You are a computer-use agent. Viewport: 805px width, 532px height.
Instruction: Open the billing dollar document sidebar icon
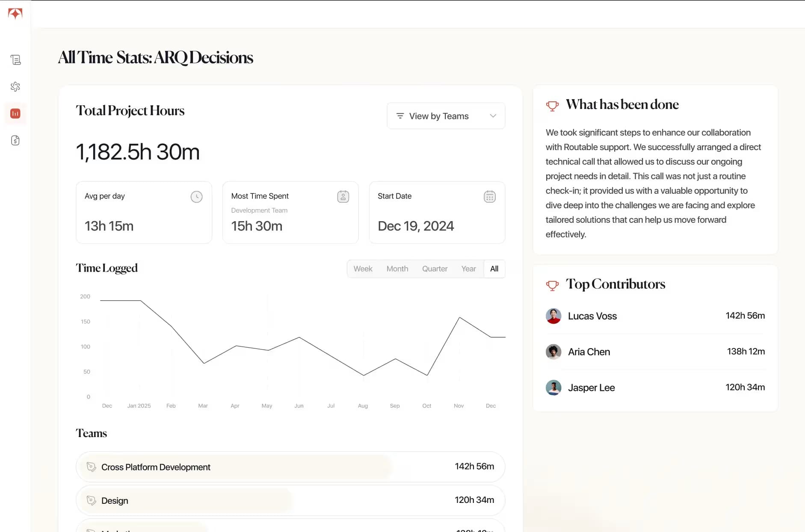pos(15,140)
